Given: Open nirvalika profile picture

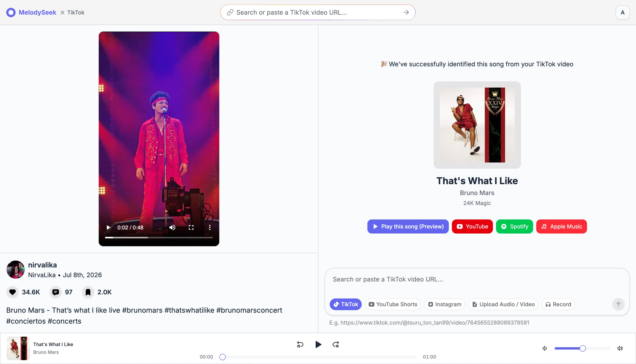Looking at the screenshot, I should pyautogui.click(x=15, y=270).
